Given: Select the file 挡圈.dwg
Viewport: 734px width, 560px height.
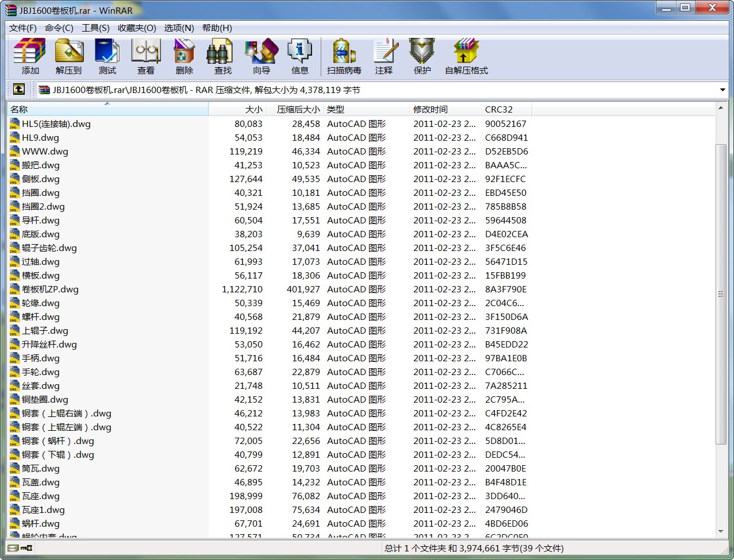Looking at the screenshot, I should [x=40, y=192].
